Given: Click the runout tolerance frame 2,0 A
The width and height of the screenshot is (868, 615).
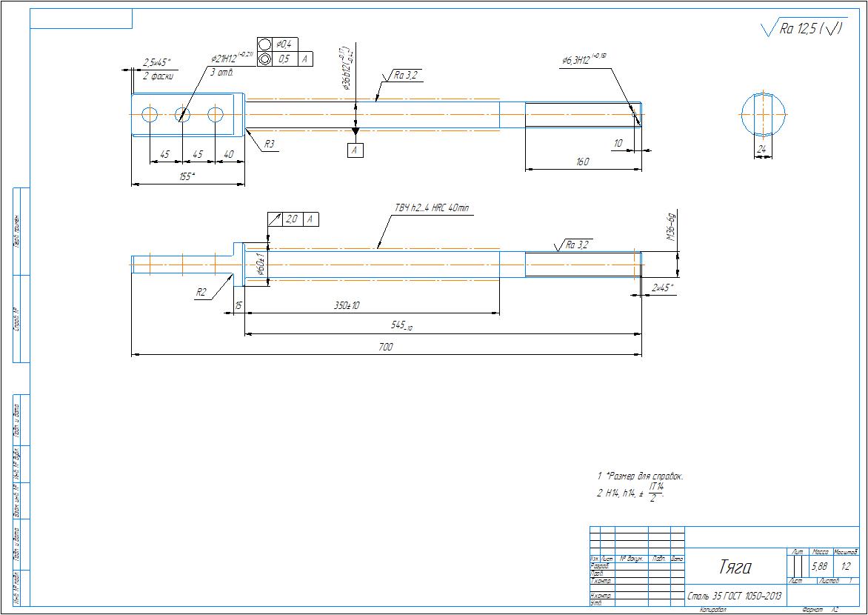Looking at the screenshot, I should [x=292, y=219].
